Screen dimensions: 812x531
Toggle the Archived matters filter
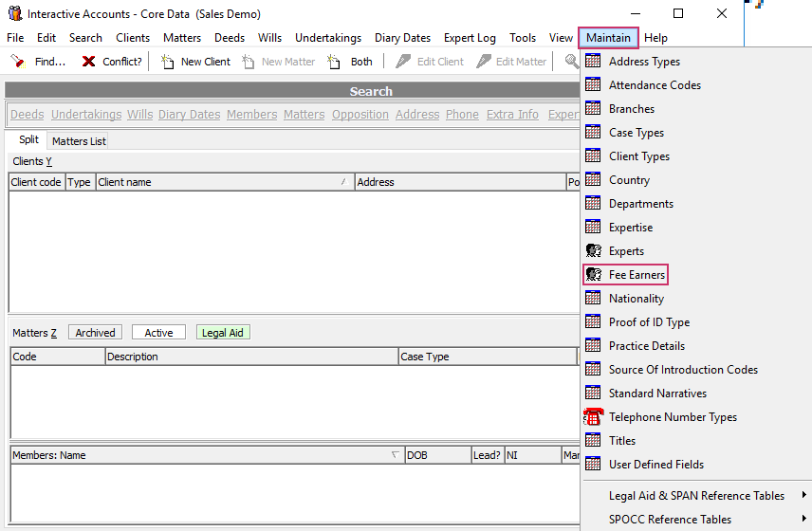pyautogui.click(x=95, y=332)
